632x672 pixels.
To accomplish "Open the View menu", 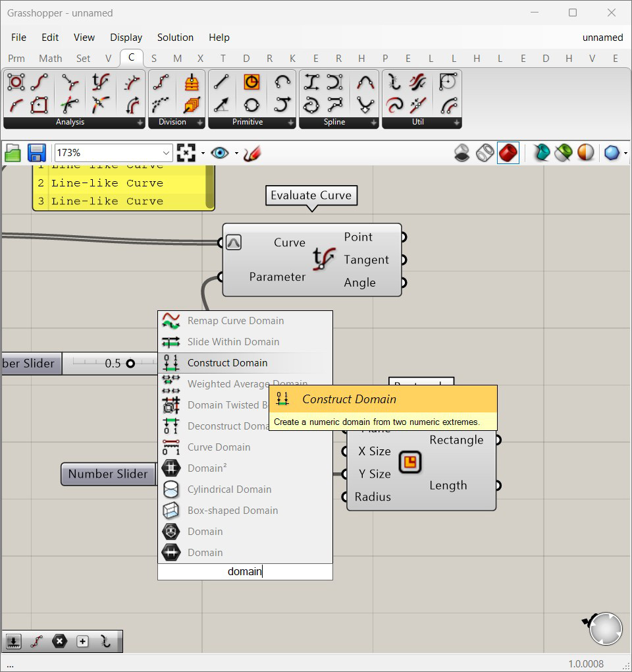I will coord(84,38).
